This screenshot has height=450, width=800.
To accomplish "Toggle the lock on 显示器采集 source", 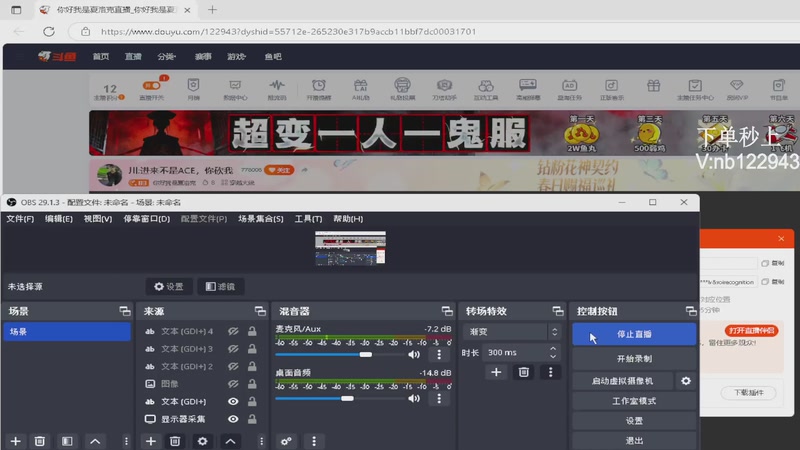I will coord(252,419).
